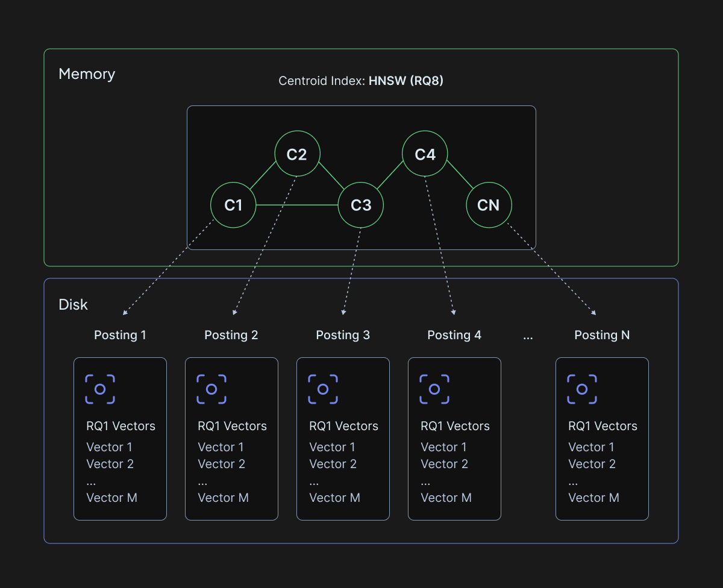
Task: Click the Disk label
Action: (73, 304)
